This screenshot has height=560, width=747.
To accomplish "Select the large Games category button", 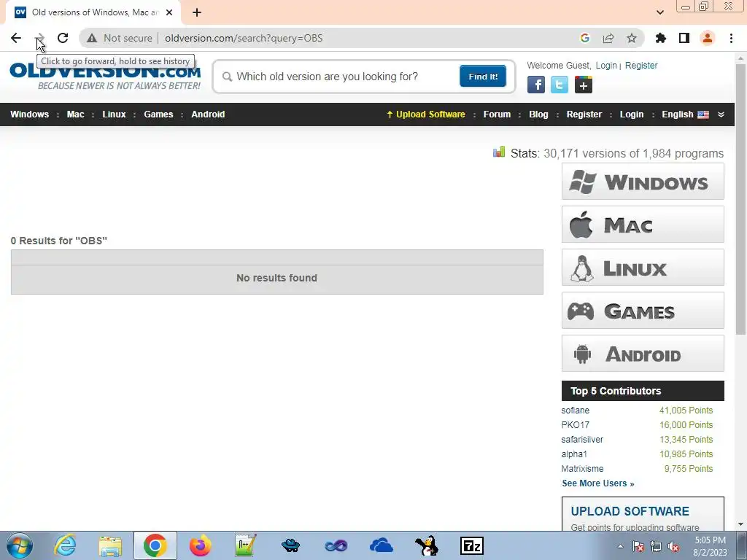I will click(643, 311).
